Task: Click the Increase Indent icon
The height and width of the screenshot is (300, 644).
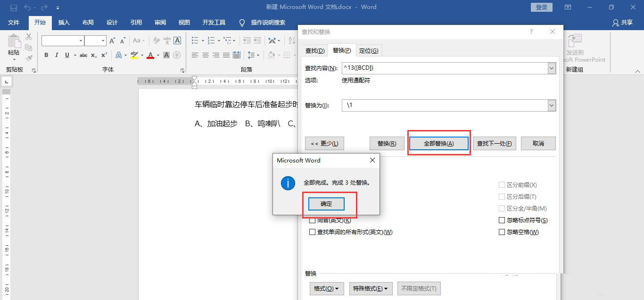Action: 257,41
